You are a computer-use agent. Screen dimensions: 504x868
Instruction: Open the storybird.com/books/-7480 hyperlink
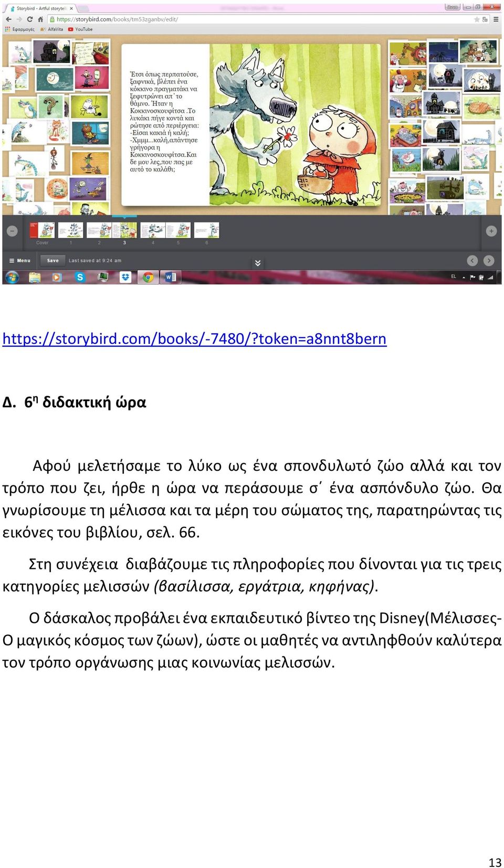(x=194, y=338)
